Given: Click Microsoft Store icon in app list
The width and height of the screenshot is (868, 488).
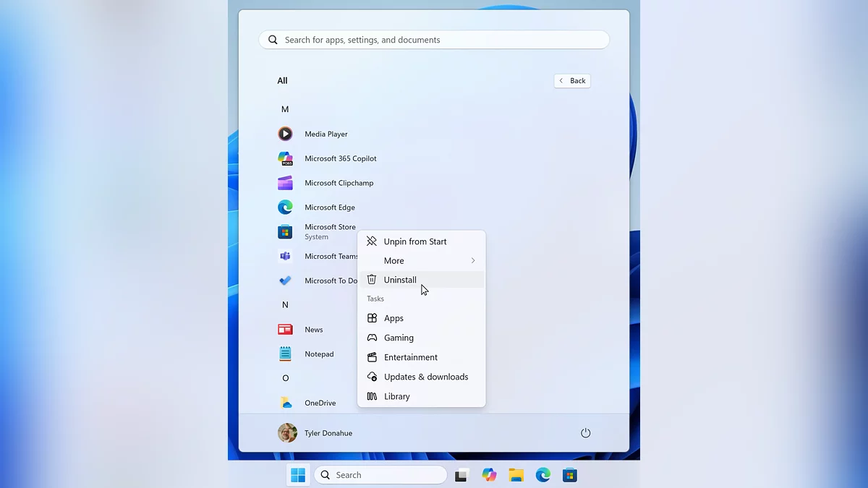Looking at the screenshot, I should 285,231.
